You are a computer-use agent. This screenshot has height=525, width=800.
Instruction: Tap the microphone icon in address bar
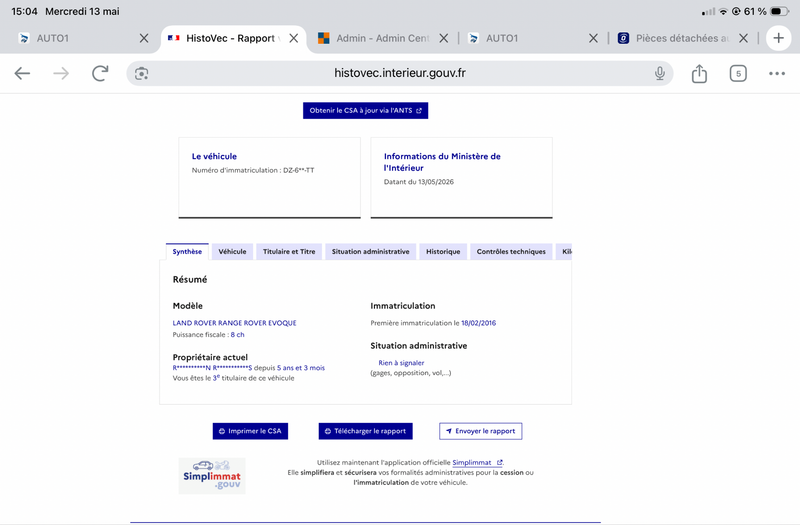click(660, 73)
